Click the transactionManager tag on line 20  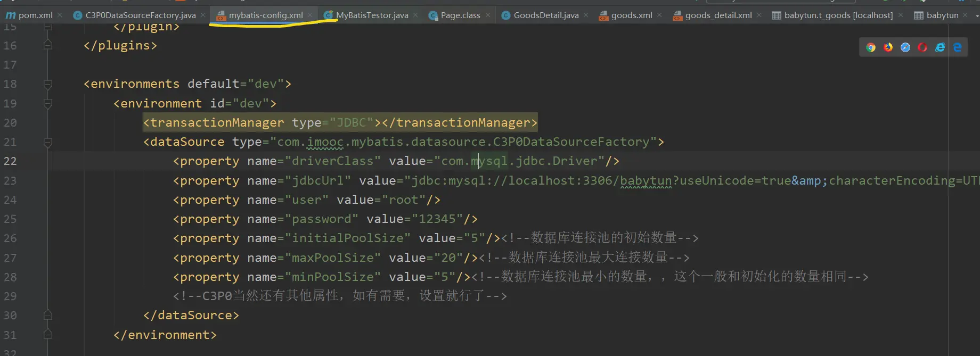click(x=340, y=123)
